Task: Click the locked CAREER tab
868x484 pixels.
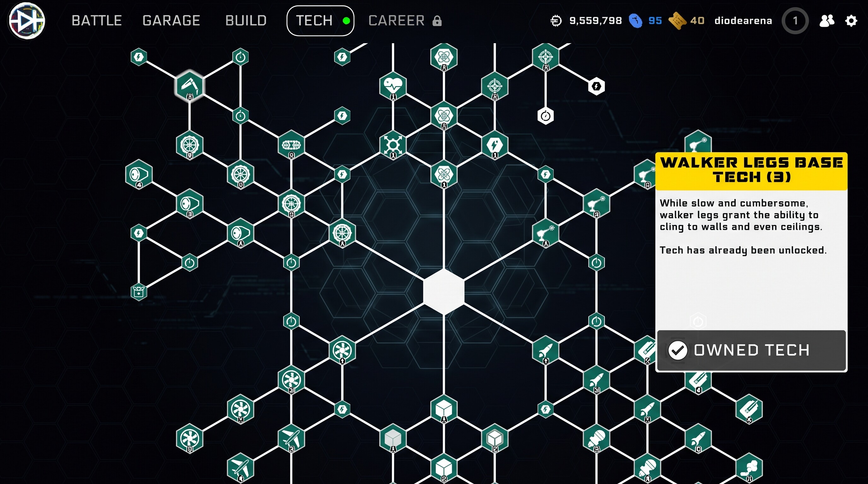Action: pyautogui.click(x=405, y=21)
